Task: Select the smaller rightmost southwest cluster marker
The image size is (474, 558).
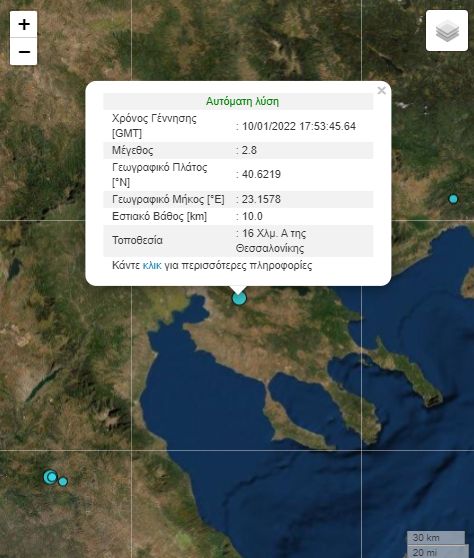Action: coord(63,481)
